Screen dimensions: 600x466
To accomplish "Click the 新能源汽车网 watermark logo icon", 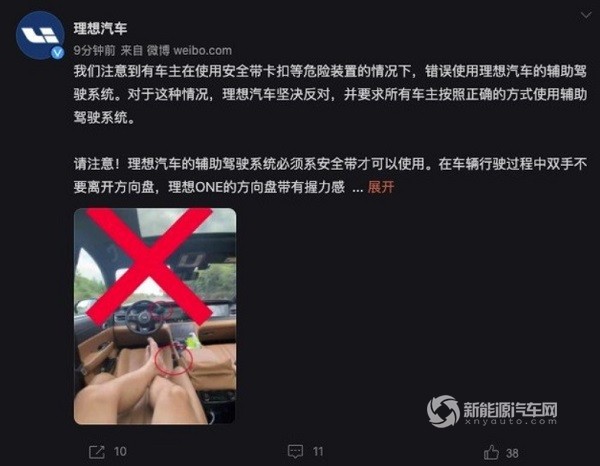I will pyautogui.click(x=443, y=411).
